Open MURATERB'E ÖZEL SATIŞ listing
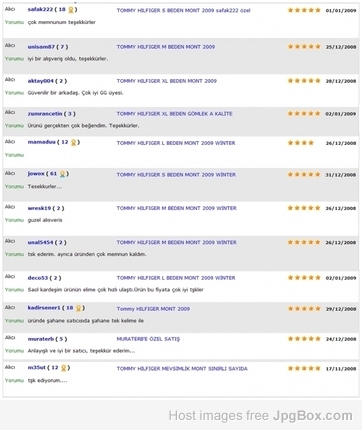362x430 pixels. point(148,339)
